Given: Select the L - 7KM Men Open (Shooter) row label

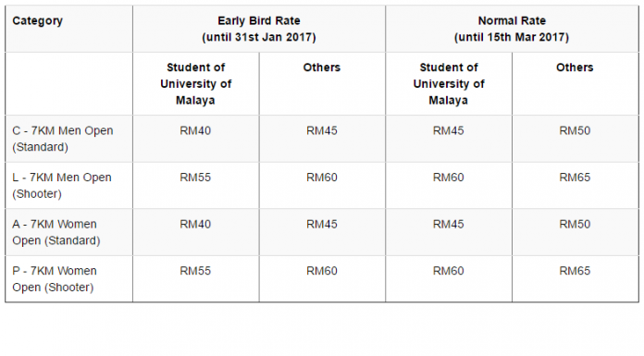Looking at the screenshot, I should coord(62,186).
